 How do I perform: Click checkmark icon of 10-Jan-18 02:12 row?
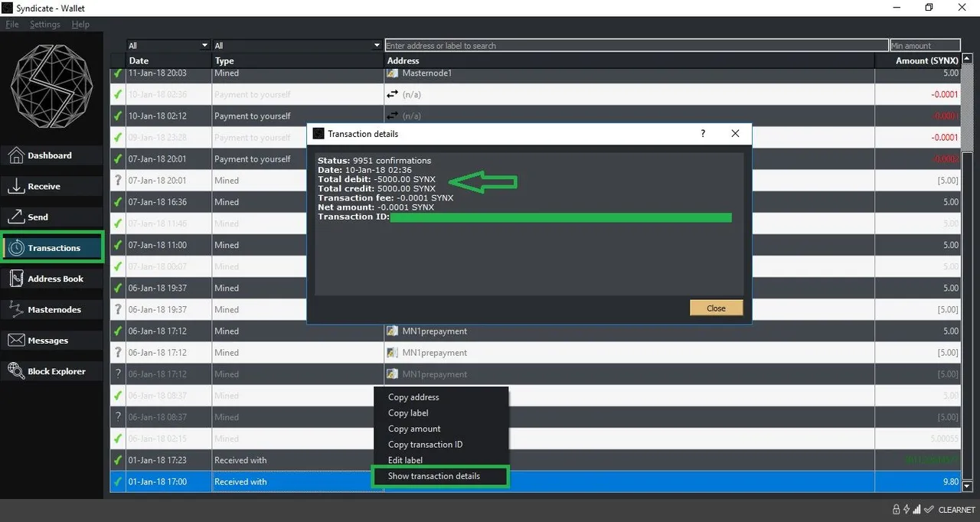point(118,116)
